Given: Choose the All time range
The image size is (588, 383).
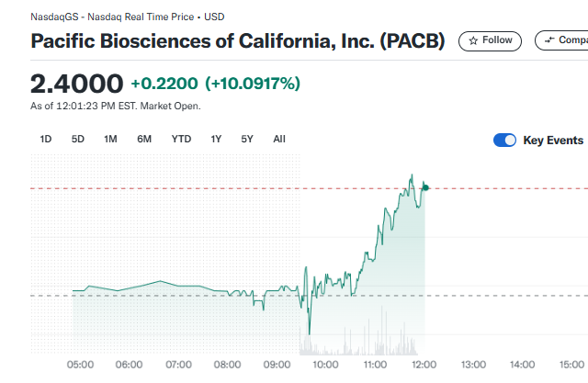Looking at the screenshot, I should [279, 140].
